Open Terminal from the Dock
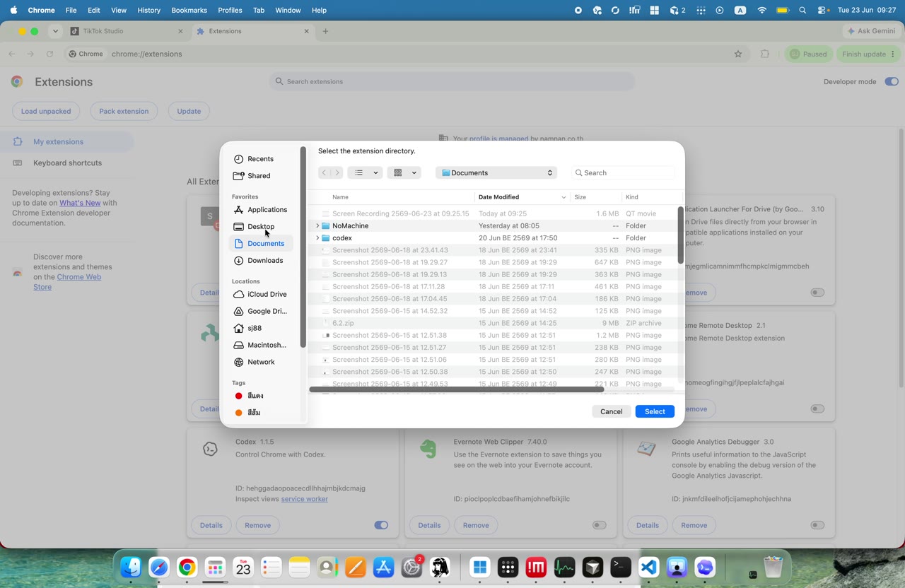 pos(621,567)
